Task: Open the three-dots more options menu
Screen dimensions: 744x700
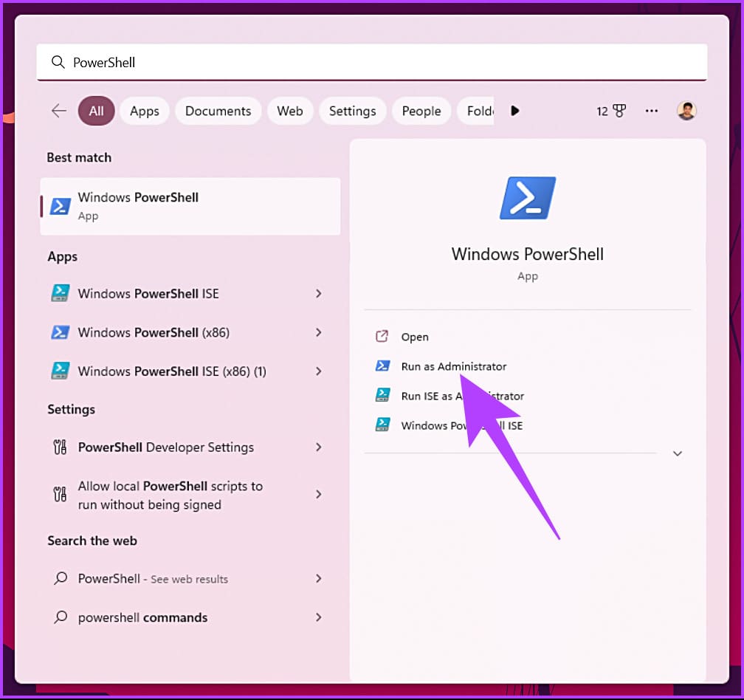Action: pos(652,111)
